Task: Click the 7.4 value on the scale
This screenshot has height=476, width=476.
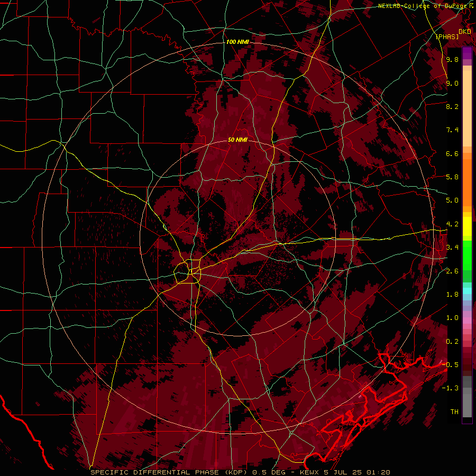Action: pos(452,130)
